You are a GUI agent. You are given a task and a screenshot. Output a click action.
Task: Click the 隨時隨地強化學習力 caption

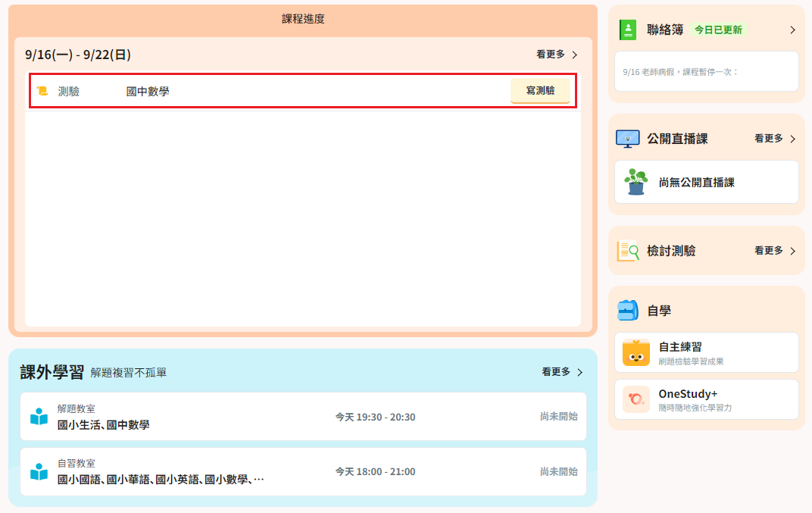coord(695,408)
